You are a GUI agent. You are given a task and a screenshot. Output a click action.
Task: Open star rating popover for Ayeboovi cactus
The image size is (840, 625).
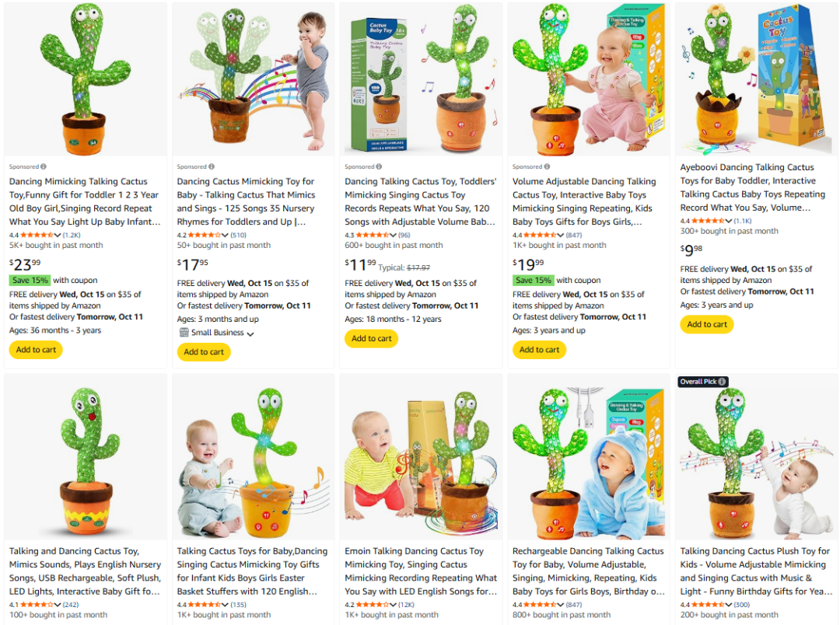pyautogui.click(x=709, y=221)
